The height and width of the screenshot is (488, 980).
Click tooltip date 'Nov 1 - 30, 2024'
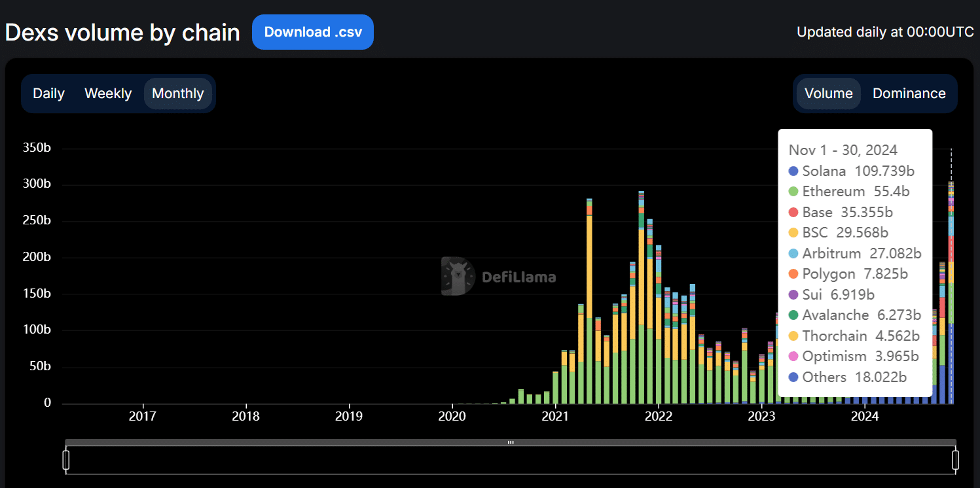coord(843,150)
